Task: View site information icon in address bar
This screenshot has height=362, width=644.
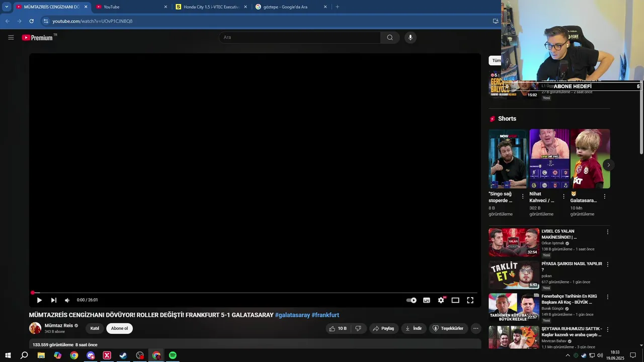Action: click(46, 21)
